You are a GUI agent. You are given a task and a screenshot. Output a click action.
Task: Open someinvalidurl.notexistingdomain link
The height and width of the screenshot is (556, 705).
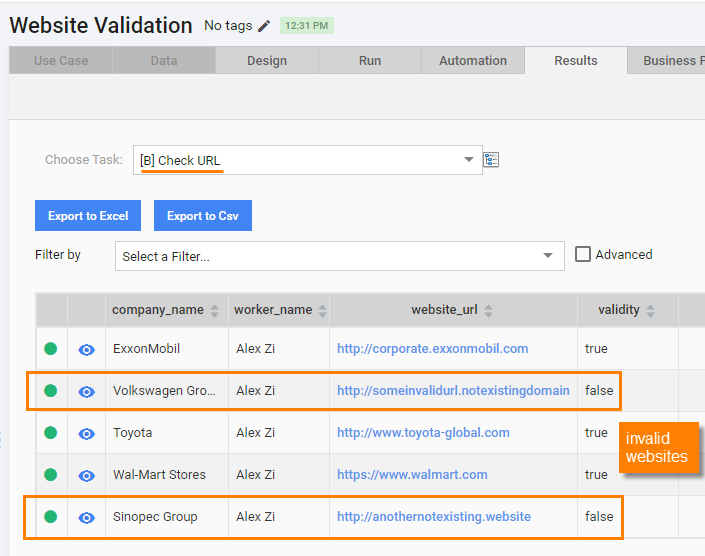tap(453, 391)
